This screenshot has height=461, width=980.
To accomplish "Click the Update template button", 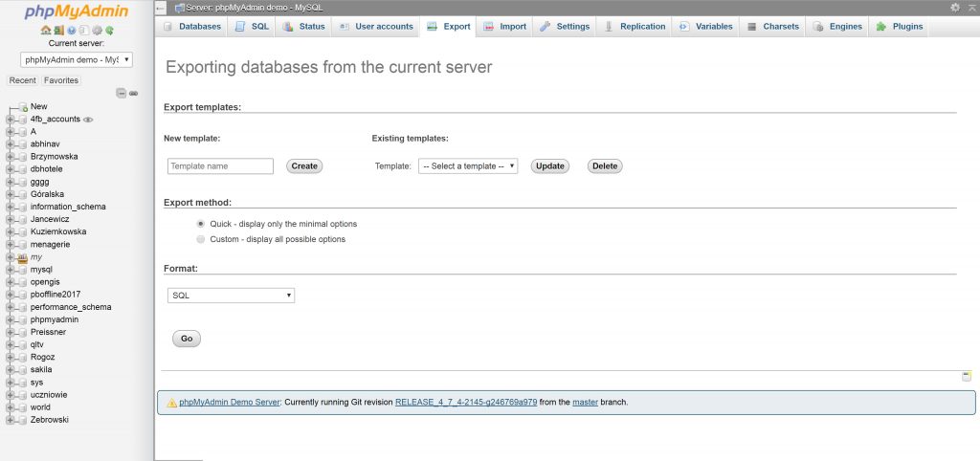I will (550, 166).
